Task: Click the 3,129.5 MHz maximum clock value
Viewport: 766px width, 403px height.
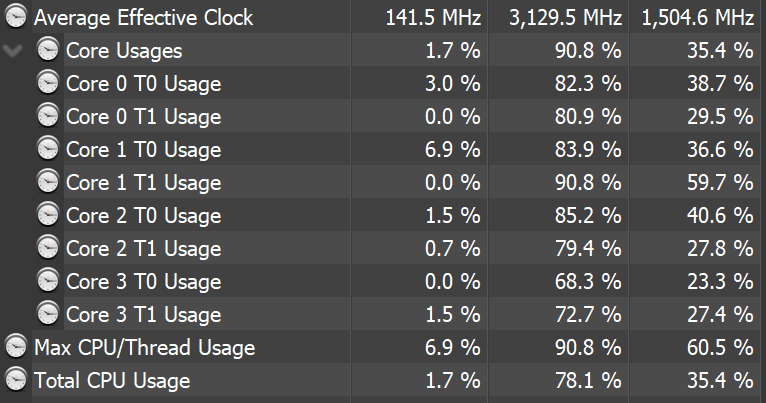Action: coord(565,18)
